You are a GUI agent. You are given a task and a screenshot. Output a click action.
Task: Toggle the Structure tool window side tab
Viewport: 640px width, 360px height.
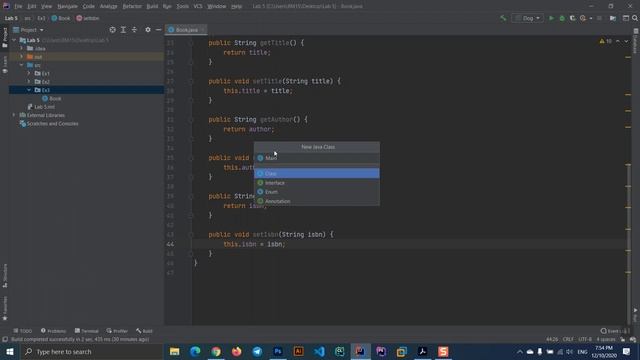pyautogui.click(x=5, y=276)
